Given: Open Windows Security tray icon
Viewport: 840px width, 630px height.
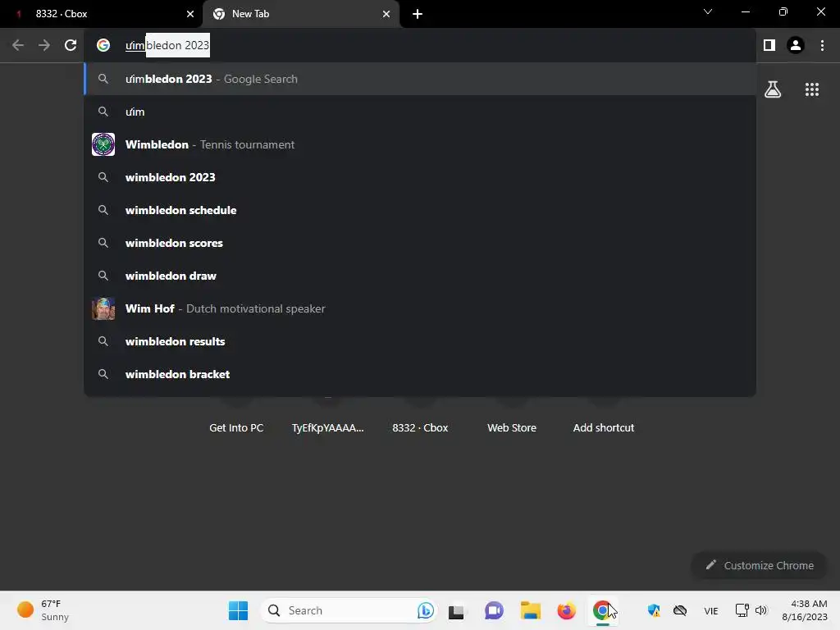Looking at the screenshot, I should [x=654, y=610].
